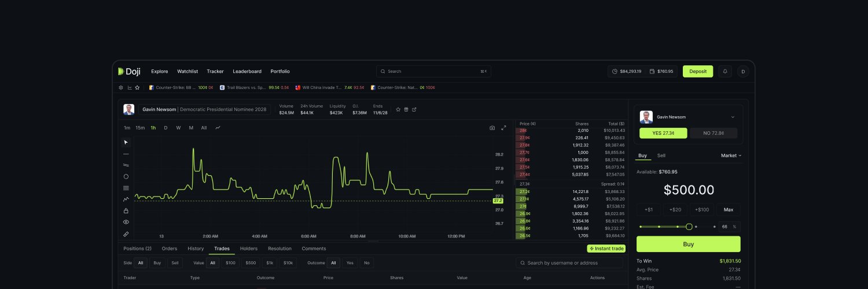The image size is (868, 289).
Task: Open ticker settings gear icon
Action: coord(121,87)
